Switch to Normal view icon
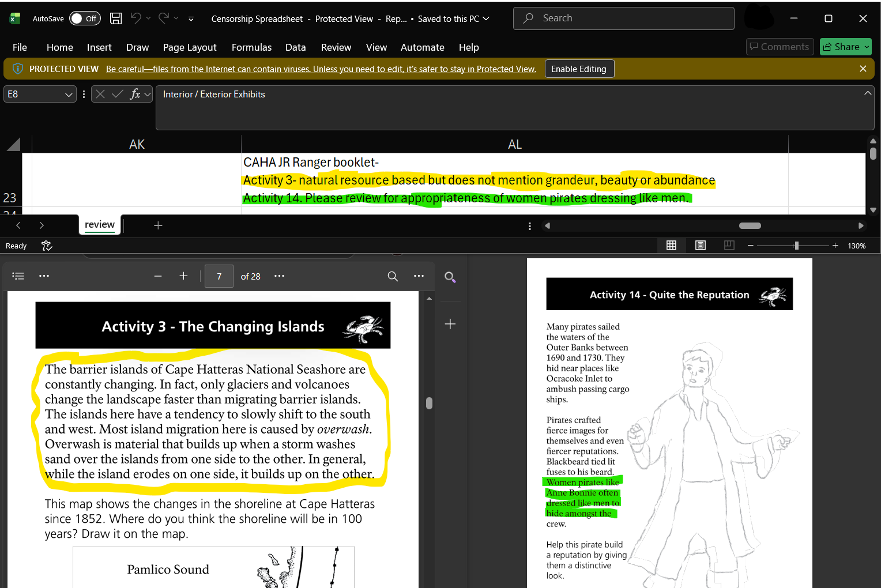Image resolution: width=881 pixels, height=588 pixels. 671,246
